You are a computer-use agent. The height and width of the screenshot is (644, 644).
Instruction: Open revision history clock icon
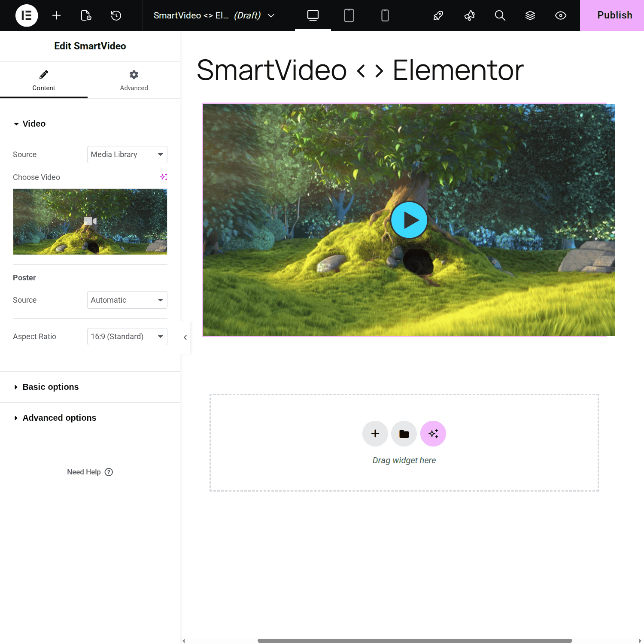point(116,15)
